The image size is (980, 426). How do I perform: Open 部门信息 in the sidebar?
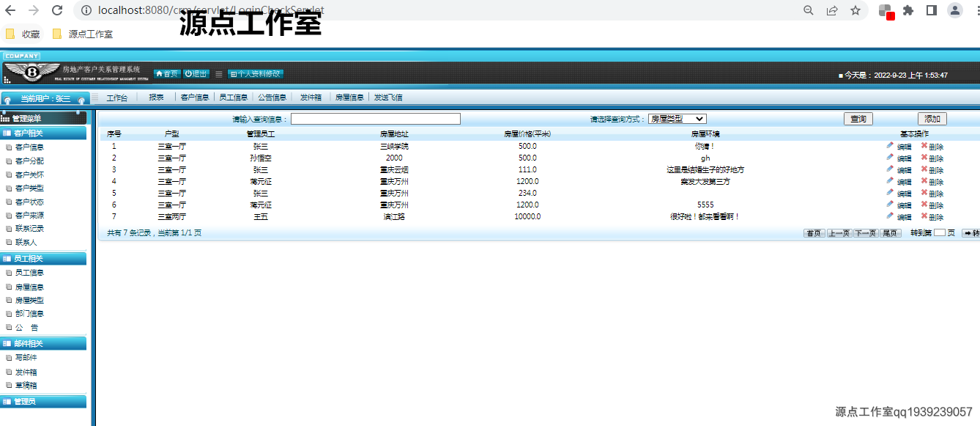point(29,314)
